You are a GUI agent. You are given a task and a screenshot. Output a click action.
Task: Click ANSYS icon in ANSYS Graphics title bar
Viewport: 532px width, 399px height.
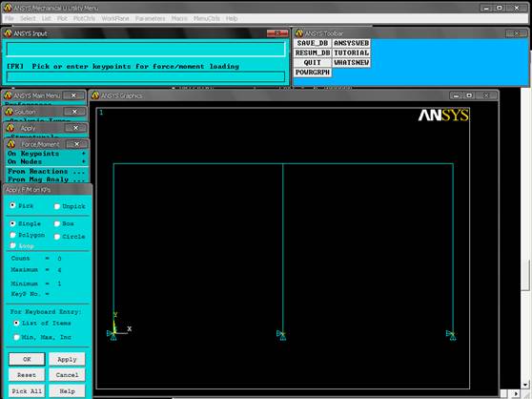(95, 95)
